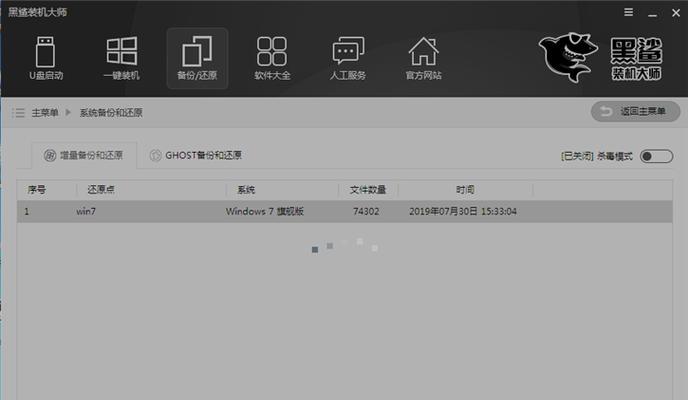Open the 软件大全 section
The height and width of the screenshot is (400, 688).
pyautogui.click(x=272, y=58)
